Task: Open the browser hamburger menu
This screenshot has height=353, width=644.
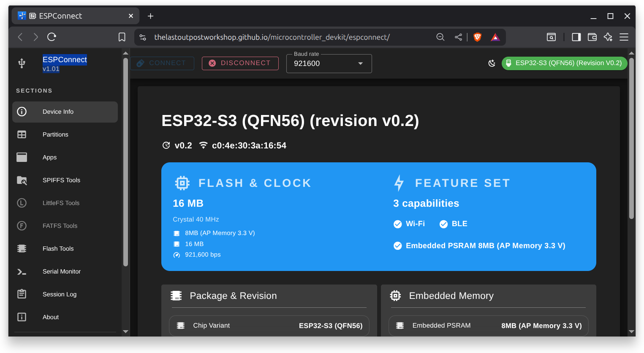Action: pyautogui.click(x=624, y=37)
